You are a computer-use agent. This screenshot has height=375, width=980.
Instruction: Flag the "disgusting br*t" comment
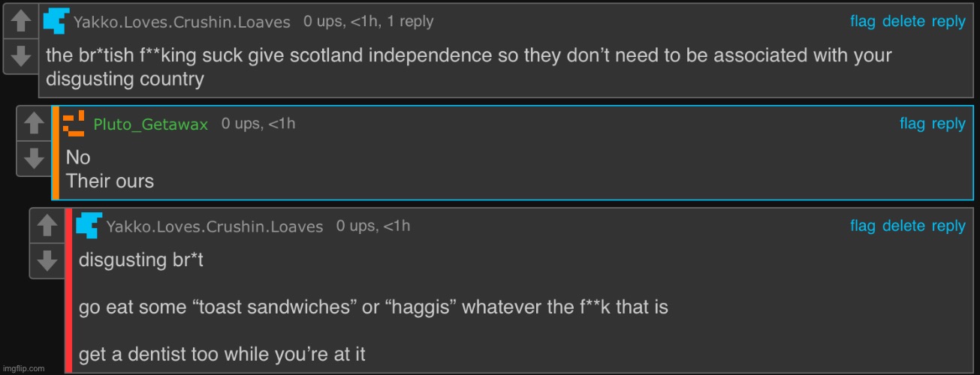[862, 226]
